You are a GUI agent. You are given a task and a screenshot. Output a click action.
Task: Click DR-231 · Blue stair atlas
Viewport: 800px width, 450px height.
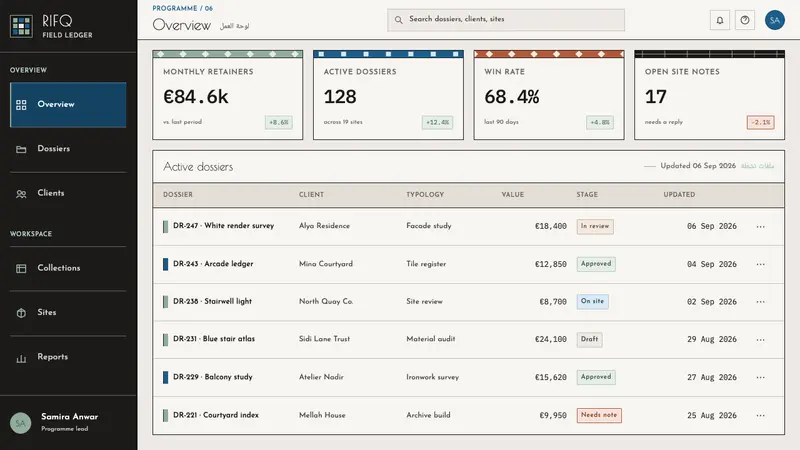[214, 339]
